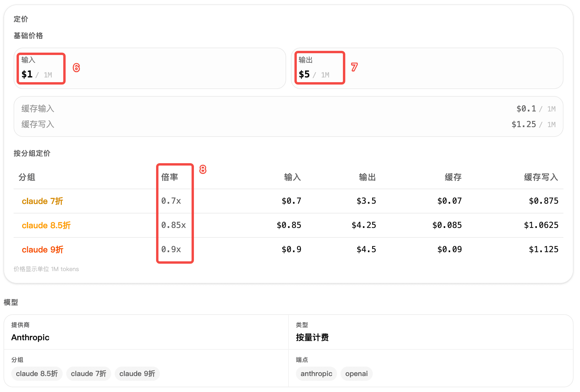Click the $0.875 cache write price

(544, 201)
